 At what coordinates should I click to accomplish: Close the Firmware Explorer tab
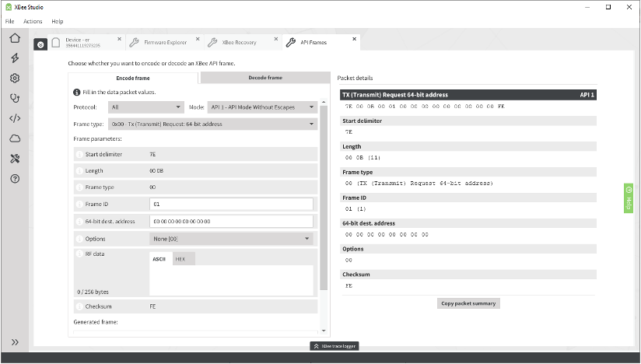pos(198,39)
